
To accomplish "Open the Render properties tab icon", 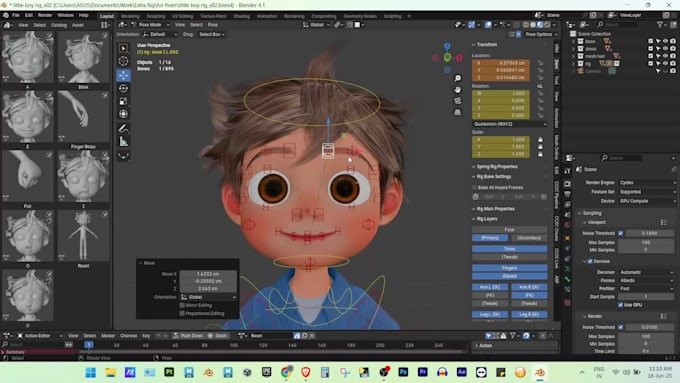I will pyautogui.click(x=567, y=183).
